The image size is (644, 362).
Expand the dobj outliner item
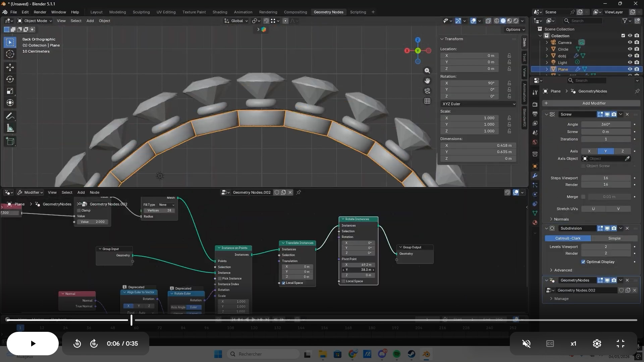pos(547,56)
